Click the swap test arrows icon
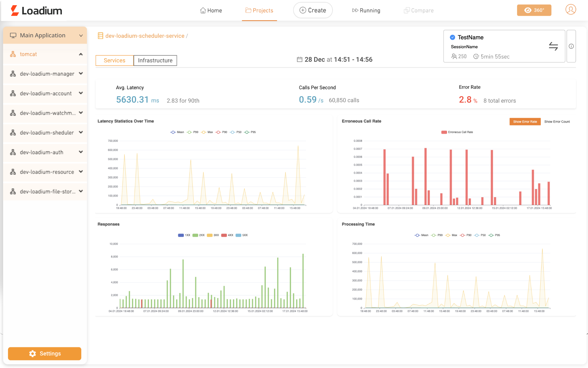This screenshot has width=588, height=368. pyautogui.click(x=553, y=46)
